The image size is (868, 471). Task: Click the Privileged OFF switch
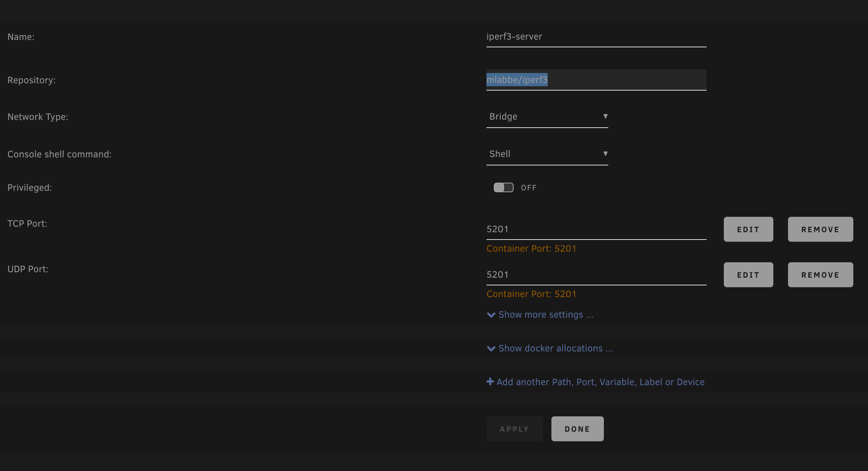pos(503,187)
